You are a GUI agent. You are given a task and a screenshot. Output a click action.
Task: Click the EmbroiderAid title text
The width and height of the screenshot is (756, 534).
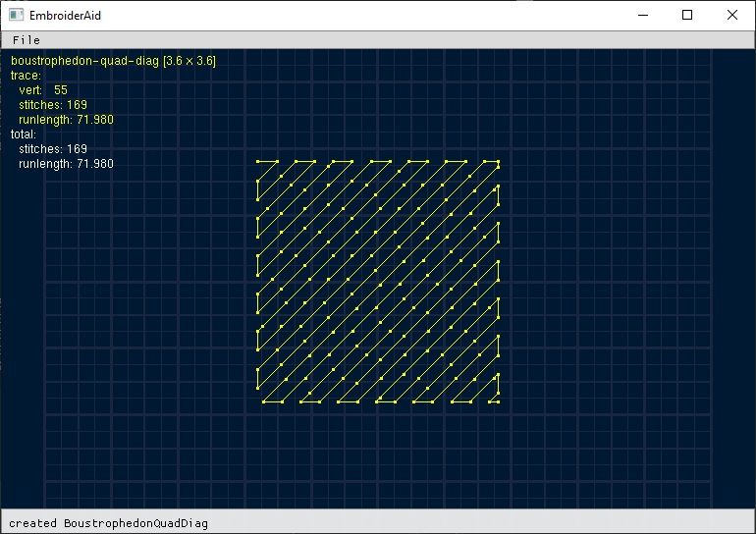click(65, 16)
